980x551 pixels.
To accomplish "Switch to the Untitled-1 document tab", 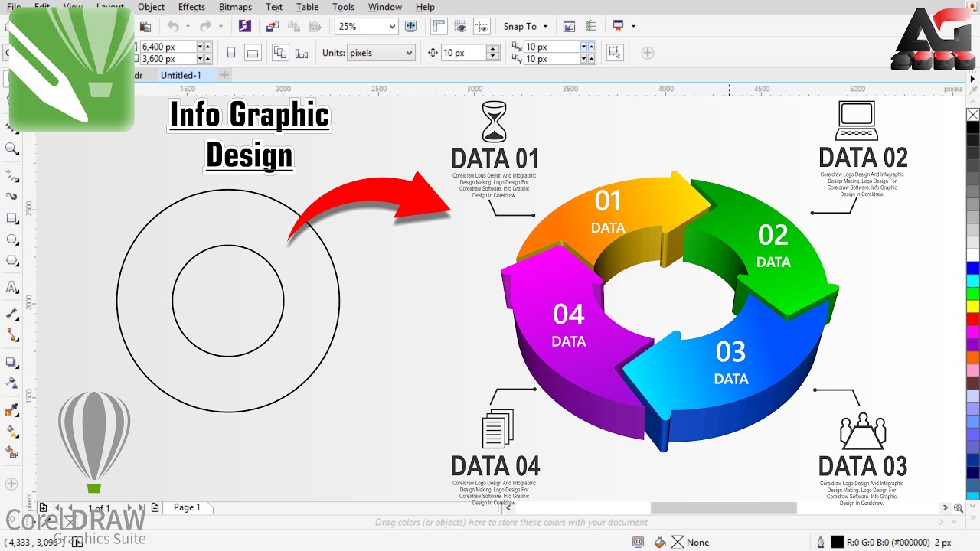I will (181, 75).
